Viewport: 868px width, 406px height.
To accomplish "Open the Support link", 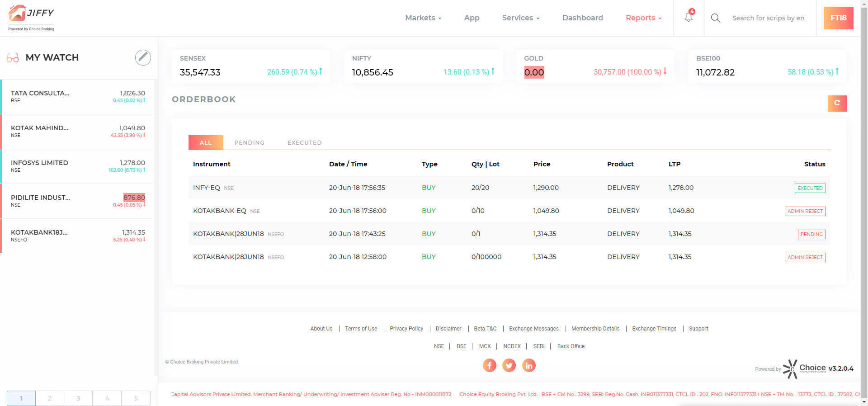I will pyautogui.click(x=698, y=329).
